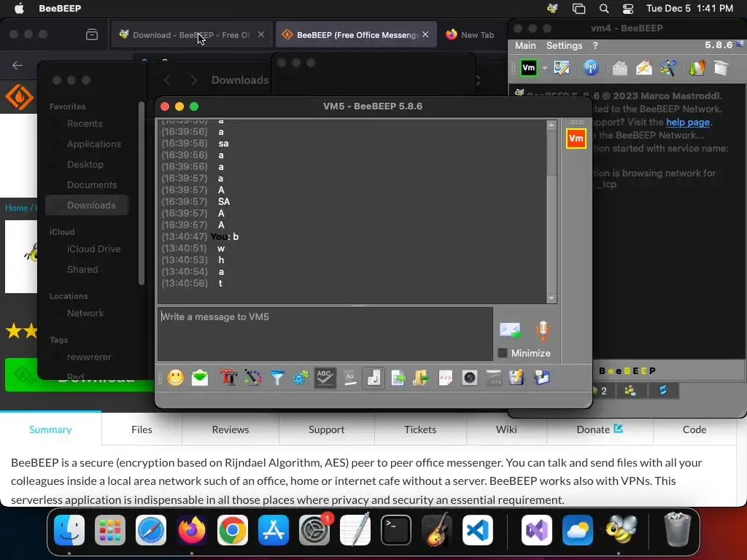Click the save chat floppy-with-pencil icon

tap(517, 378)
